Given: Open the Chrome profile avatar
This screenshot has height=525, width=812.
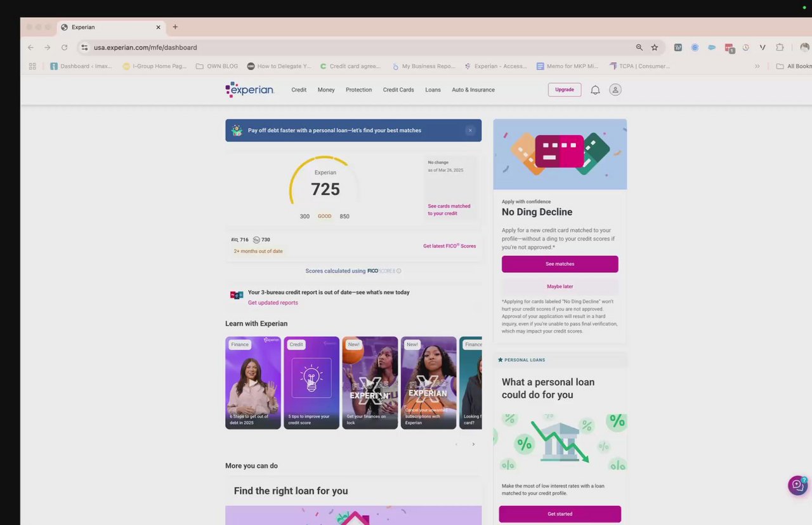Looking at the screenshot, I should (805, 48).
